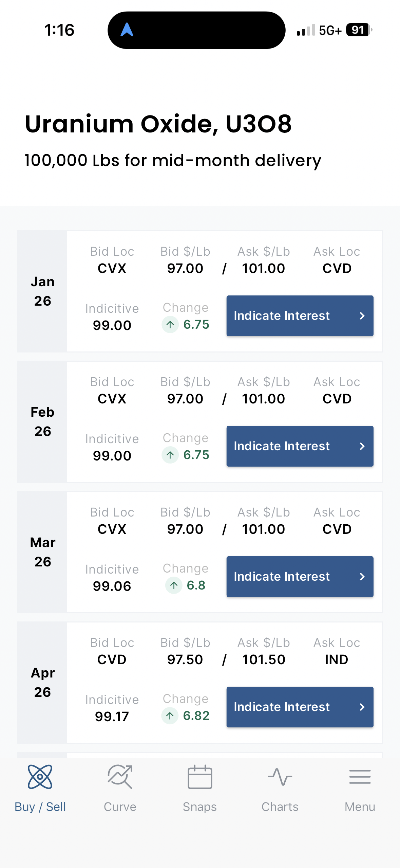400x868 pixels.
Task: Open the hamburger Menu icon
Action: [x=360, y=777]
